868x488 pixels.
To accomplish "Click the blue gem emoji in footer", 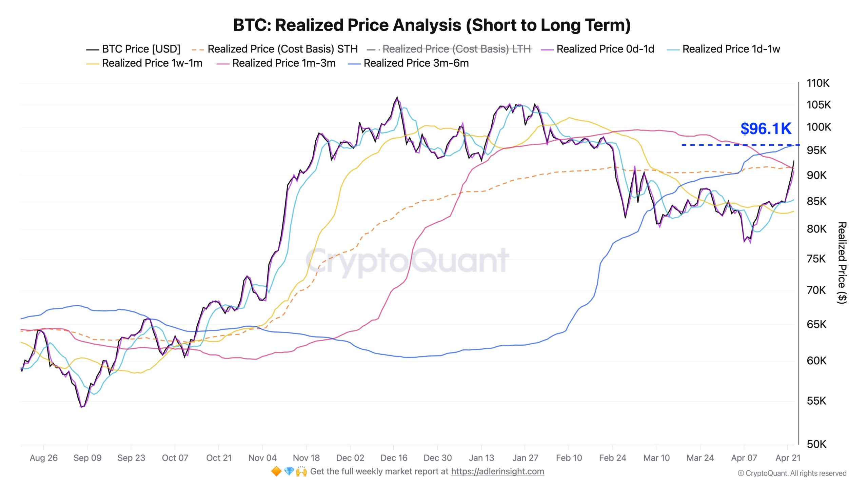I will [289, 471].
